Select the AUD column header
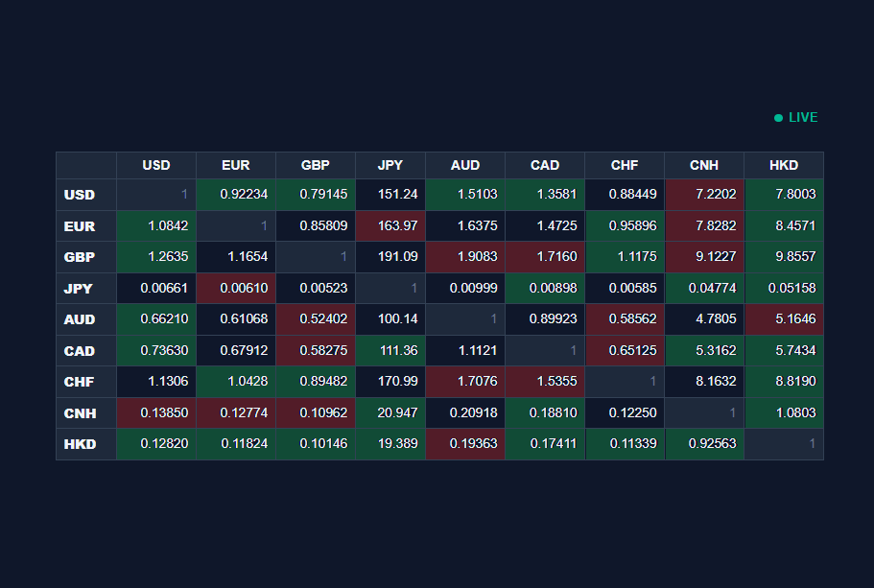Screen dimensions: 874x588 coord(465,166)
